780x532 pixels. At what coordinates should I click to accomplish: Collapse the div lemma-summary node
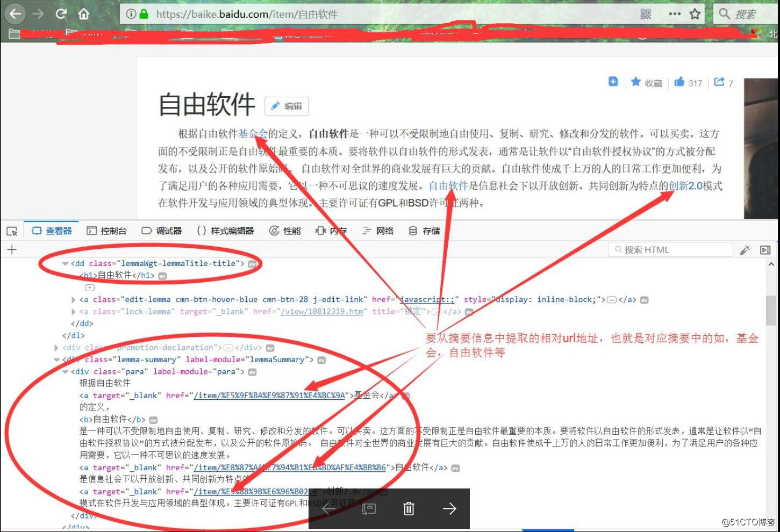tap(56, 360)
